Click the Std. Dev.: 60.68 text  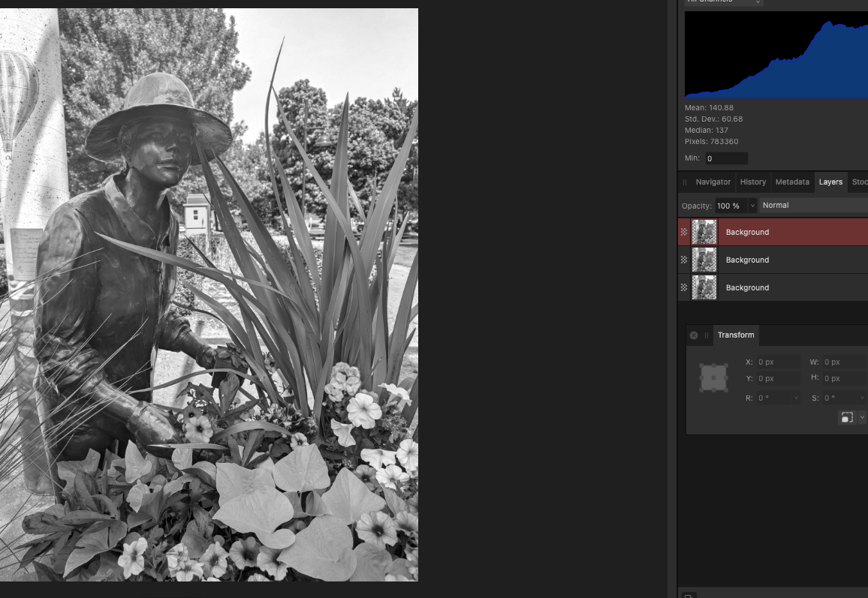click(x=713, y=119)
